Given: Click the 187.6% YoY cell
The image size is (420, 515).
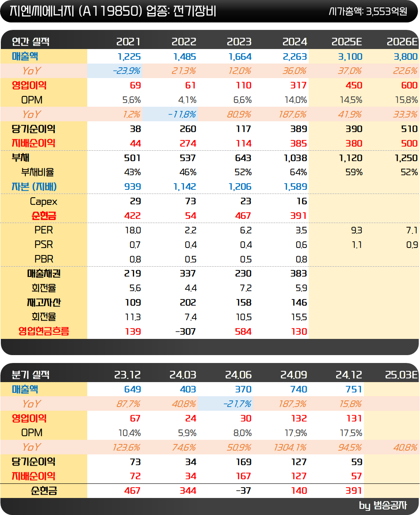Looking at the screenshot, I should (x=293, y=114).
